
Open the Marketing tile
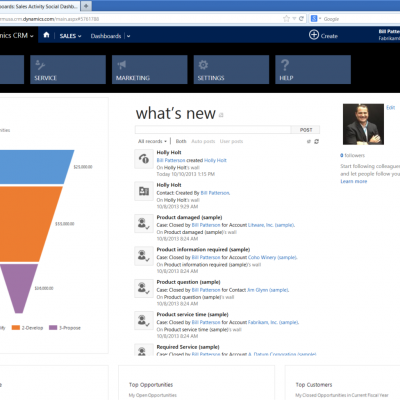coord(150,69)
